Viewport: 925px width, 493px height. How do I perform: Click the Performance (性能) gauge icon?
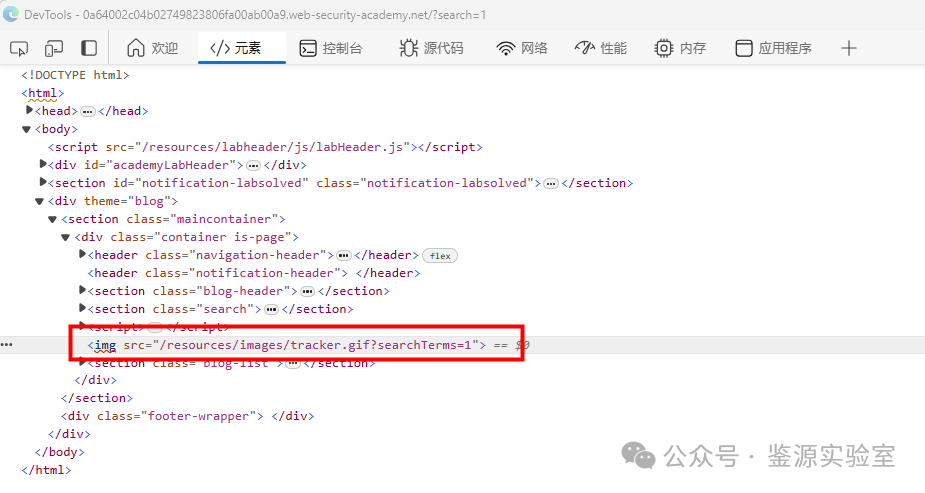pyautogui.click(x=585, y=48)
